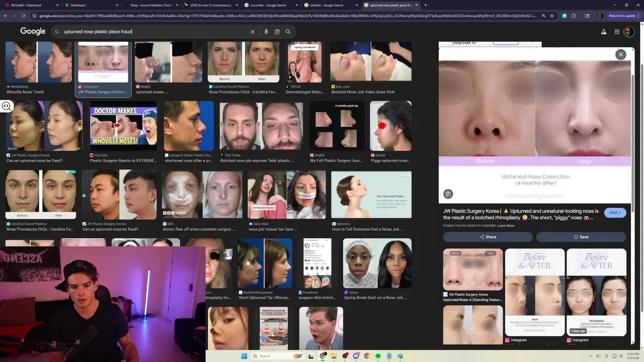This screenshot has width=644, height=362.
Task: Open the Facebook surgeon Akin botched result
Action: pos(317,269)
